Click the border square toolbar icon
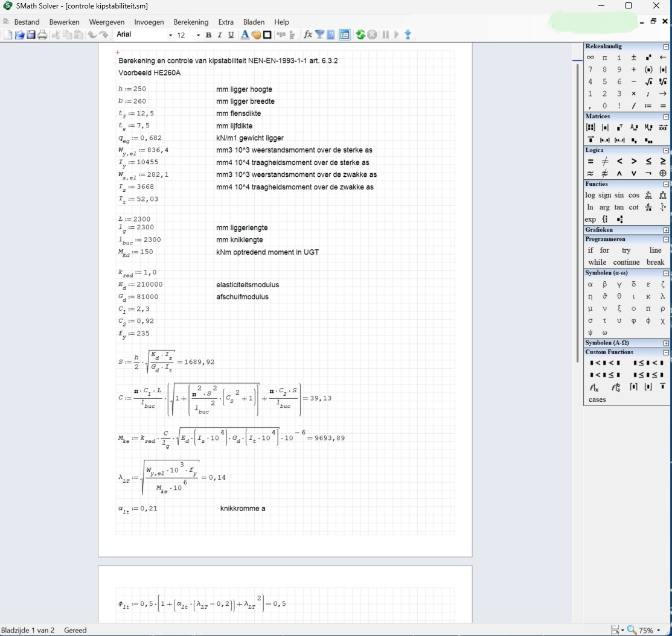The height and width of the screenshot is (636, 672). 267,34
